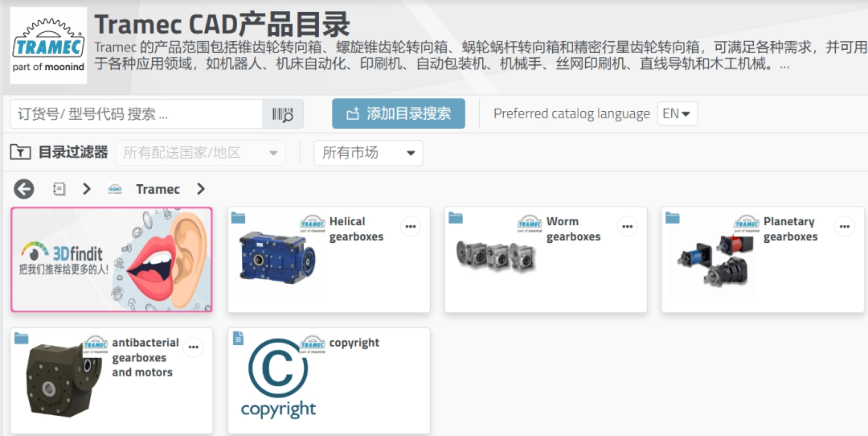Open the Planetary gearboxes folder title

click(x=791, y=228)
